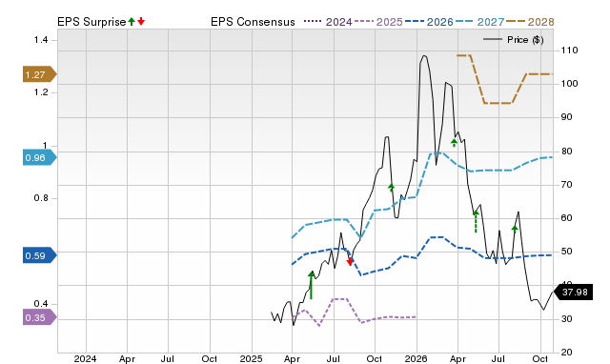Click the '2026' x-axis label
The image size is (610, 364).
(x=416, y=358)
